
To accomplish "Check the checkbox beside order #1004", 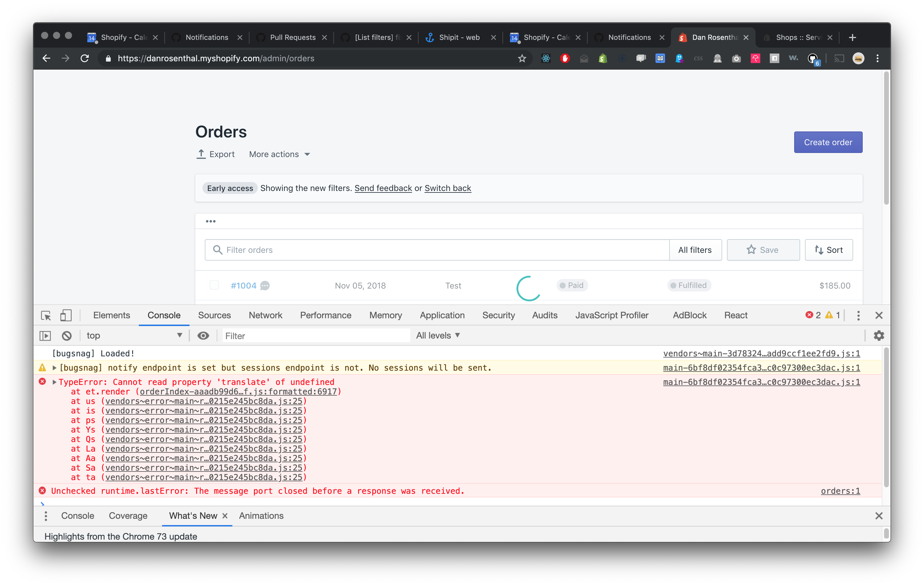I will pos(214,285).
